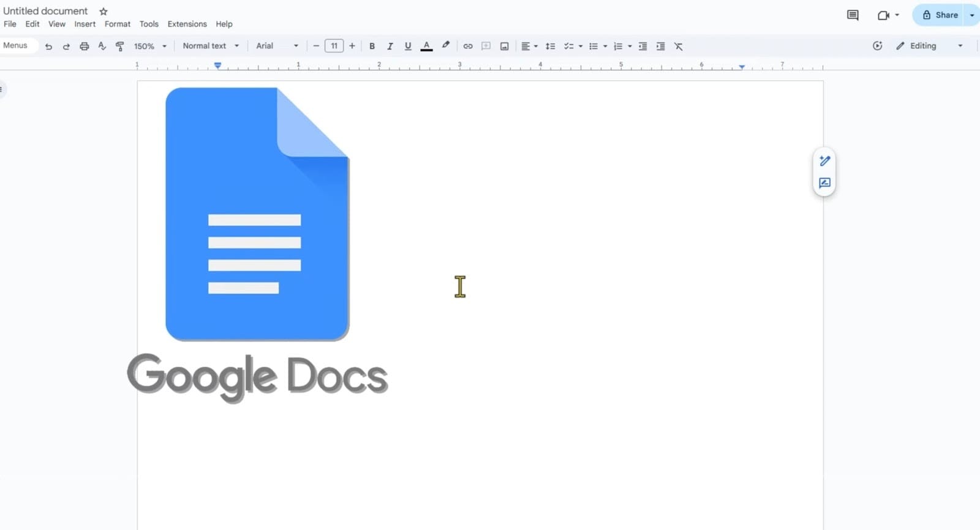Add a comment from the toolbar
Viewport: 980px width, 530px height.
[x=486, y=46]
